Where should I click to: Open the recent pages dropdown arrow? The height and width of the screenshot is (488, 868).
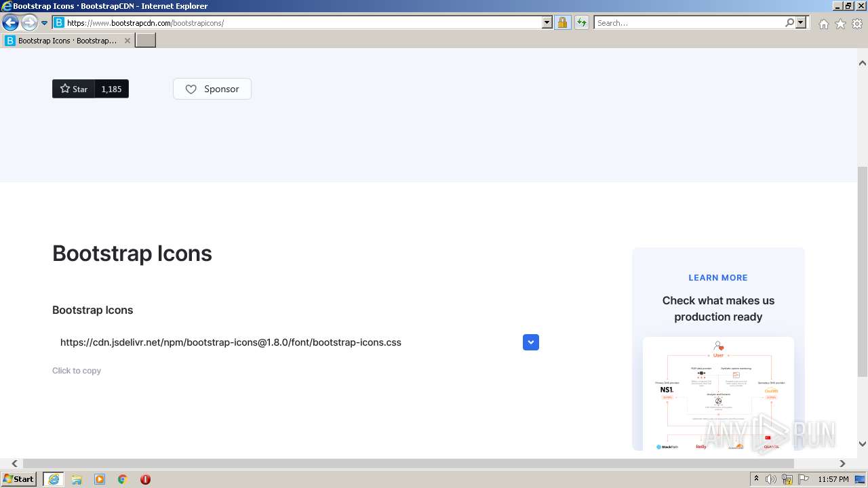(x=45, y=23)
